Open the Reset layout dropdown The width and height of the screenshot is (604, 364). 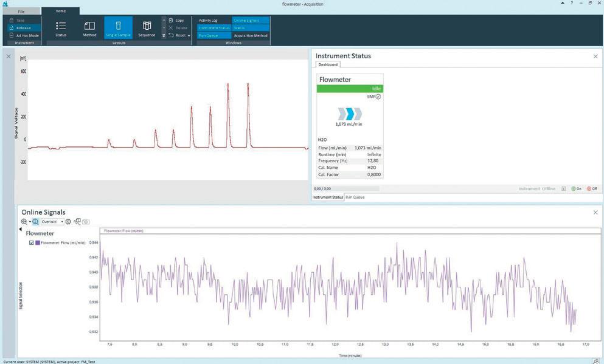tap(179, 35)
